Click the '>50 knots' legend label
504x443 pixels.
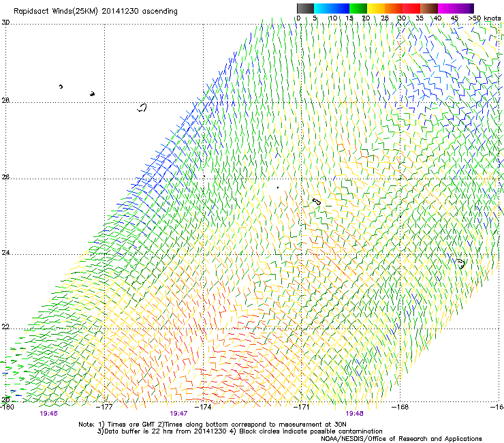pos(484,18)
